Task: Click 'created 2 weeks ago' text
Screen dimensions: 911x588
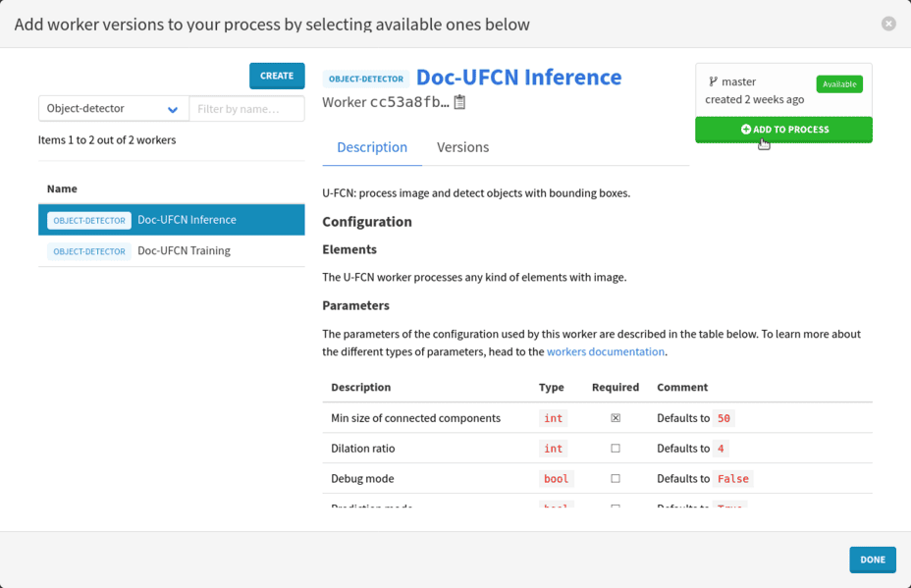Action: [755, 99]
